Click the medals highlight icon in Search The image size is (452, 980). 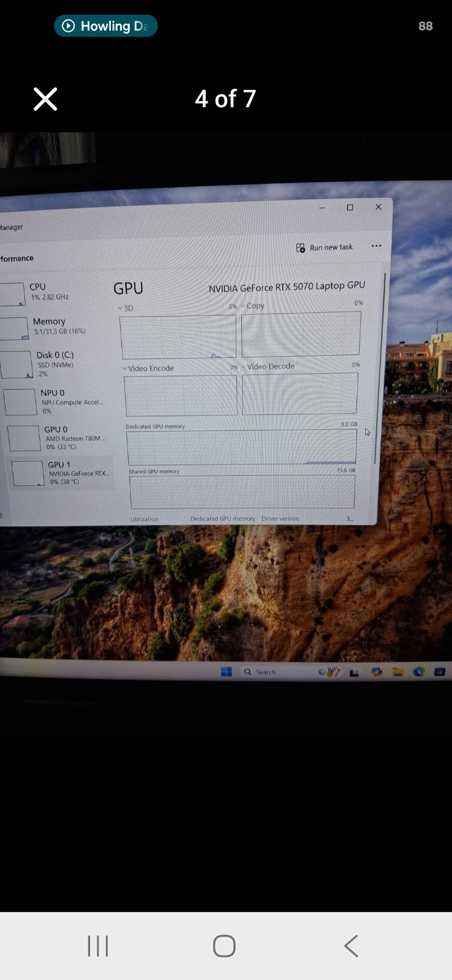[x=330, y=672]
